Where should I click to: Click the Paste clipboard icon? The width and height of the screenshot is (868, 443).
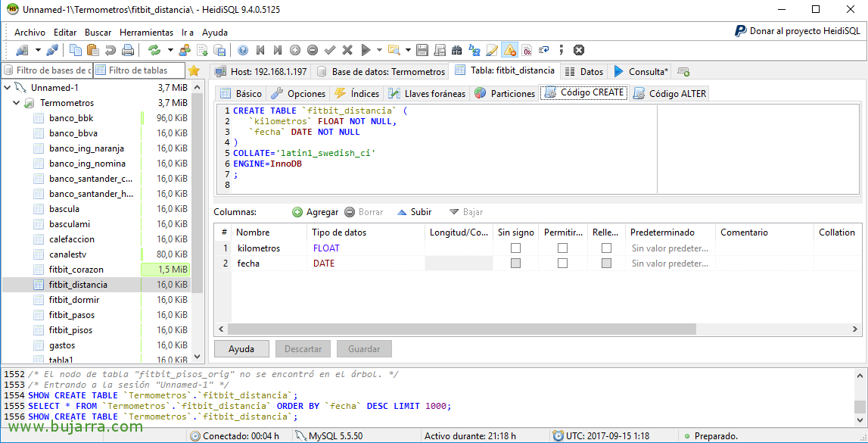(x=92, y=51)
